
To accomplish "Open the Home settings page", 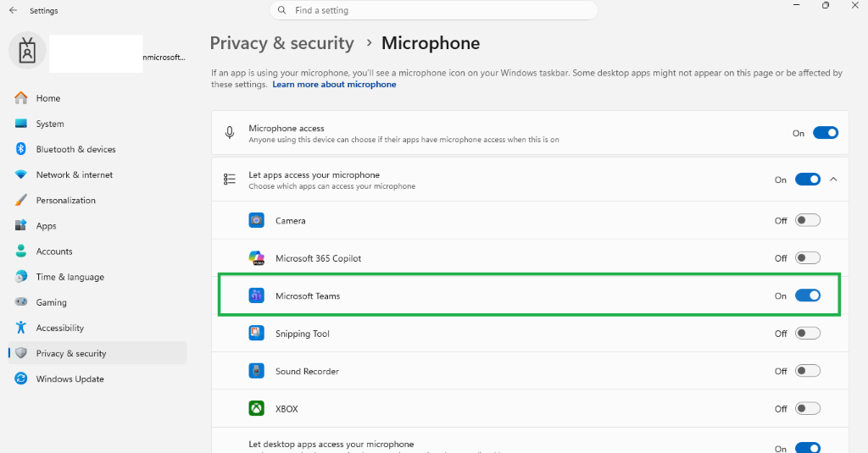I will click(48, 98).
